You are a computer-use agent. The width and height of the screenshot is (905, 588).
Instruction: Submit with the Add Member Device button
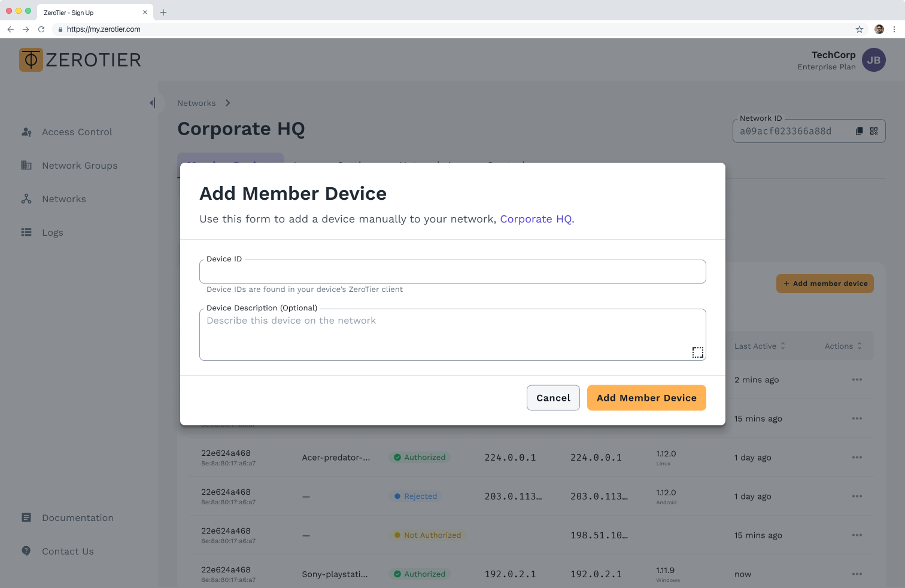(646, 398)
